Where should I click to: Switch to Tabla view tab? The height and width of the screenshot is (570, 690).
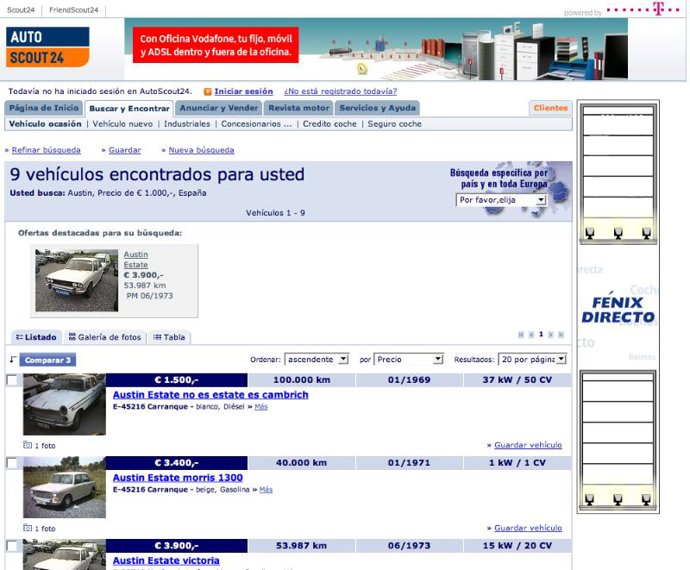point(169,337)
